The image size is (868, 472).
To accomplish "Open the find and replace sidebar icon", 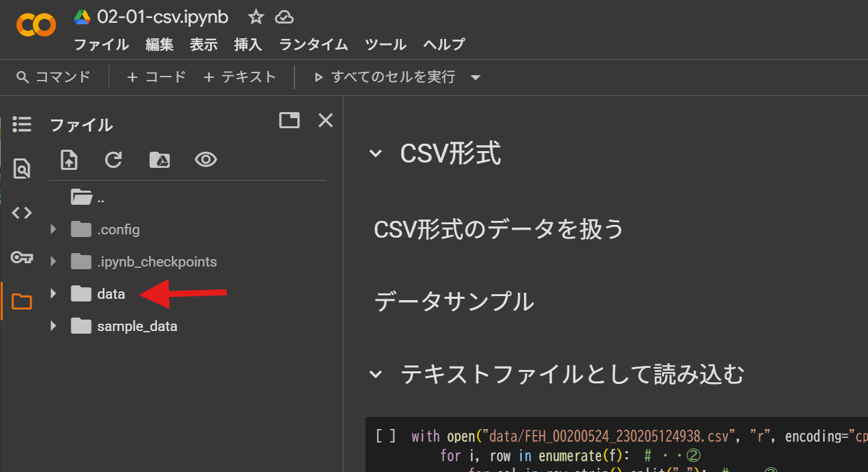I will 21,169.
